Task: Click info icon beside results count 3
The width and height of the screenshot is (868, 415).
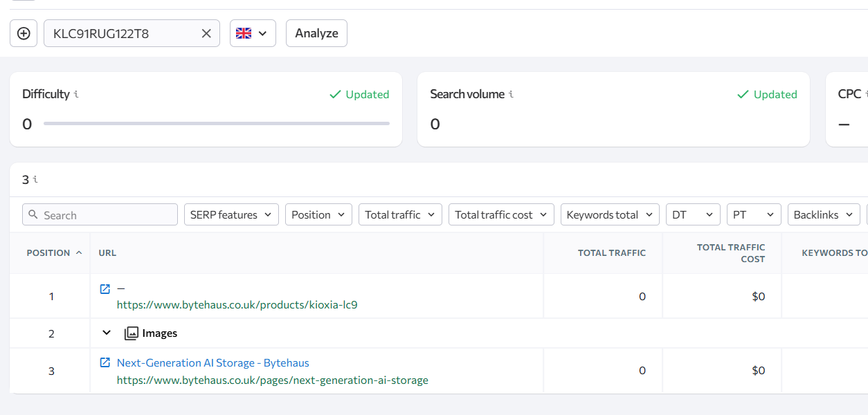Action: [x=35, y=180]
